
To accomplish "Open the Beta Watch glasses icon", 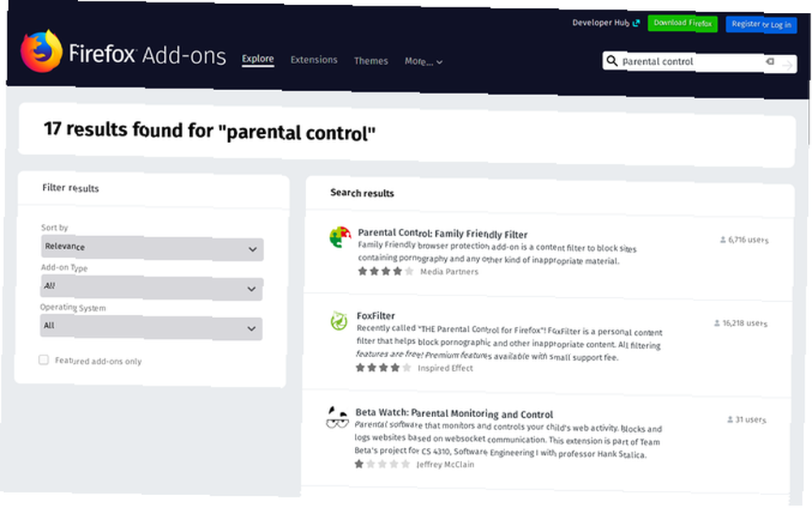I will click(337, 417).
